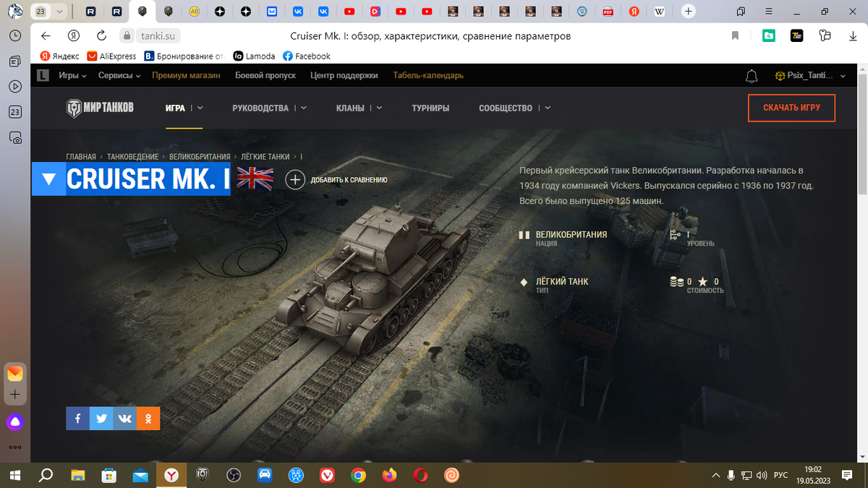The height and width of the screenshot is (488, 868).
Task: Click the Мир танков logo
Action: (x=100, y=108)
